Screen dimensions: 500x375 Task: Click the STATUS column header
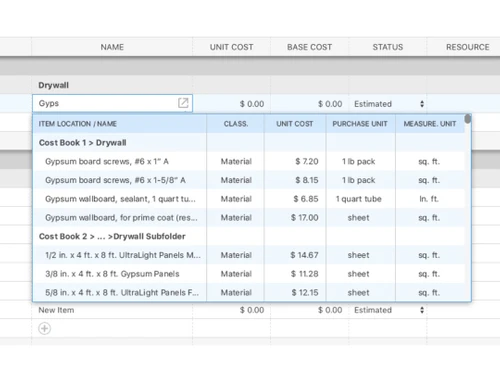click(388, 47)
